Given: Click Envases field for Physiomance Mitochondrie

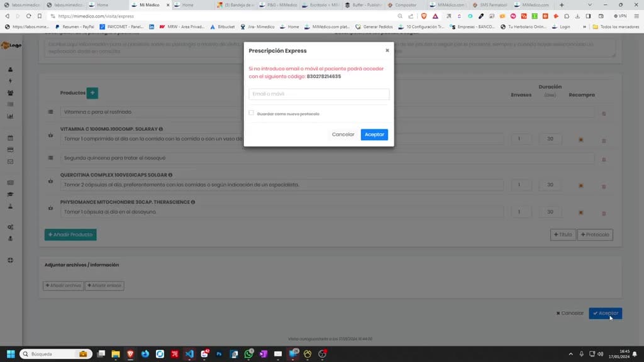Looking at the screenshot, I should pos(521,212).
